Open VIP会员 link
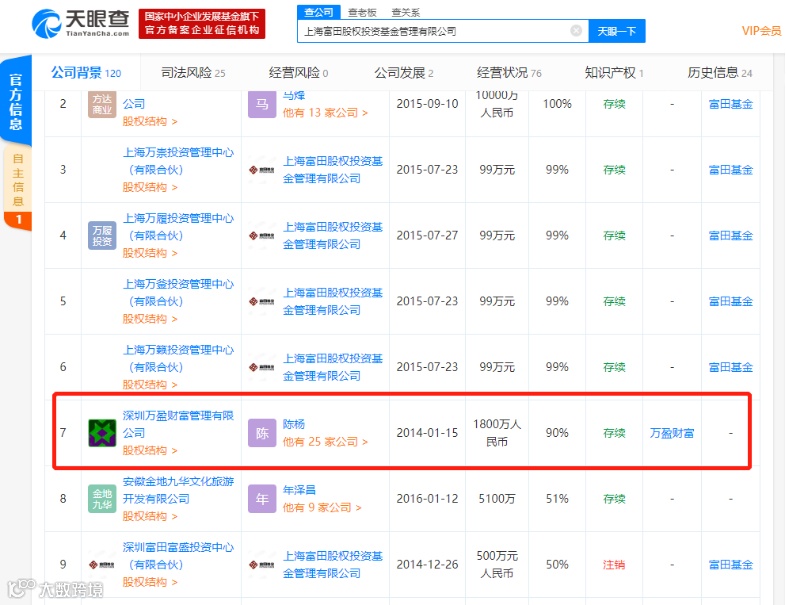Viewport: 786px width, 605px height. tap(761, 31)
